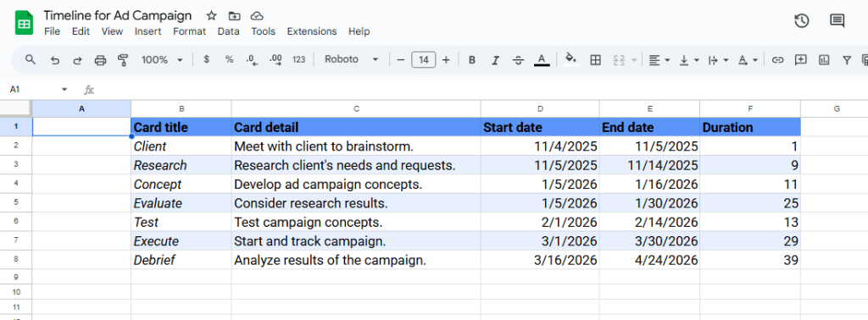Select the start date cell 11/4/2025

coord(540,146)
